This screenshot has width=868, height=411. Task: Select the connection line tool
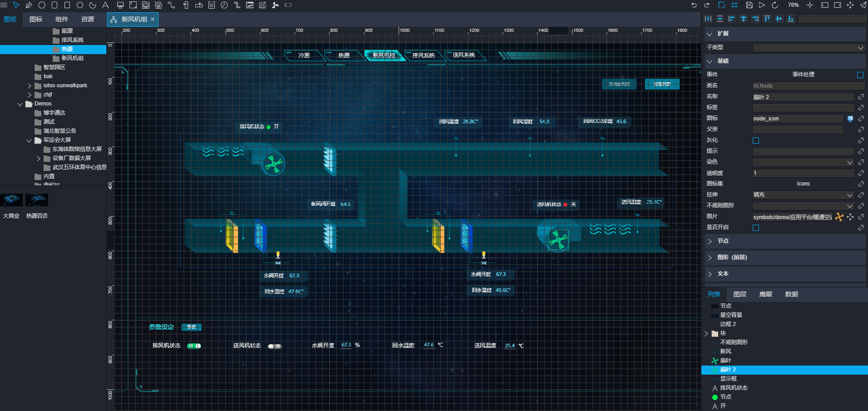(171, 5)
